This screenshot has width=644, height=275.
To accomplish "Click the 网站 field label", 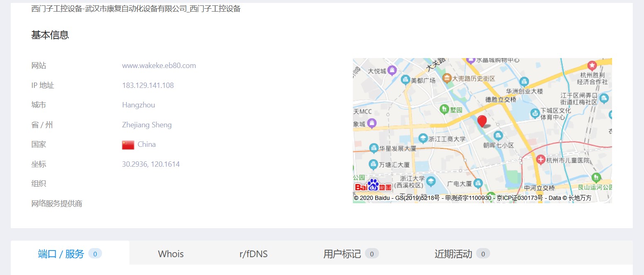I will point(39,66).
